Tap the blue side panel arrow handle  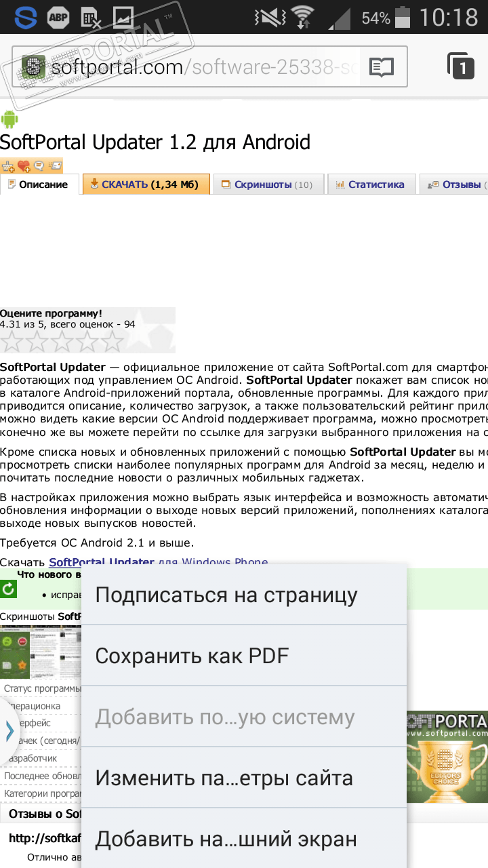pos(9,731)
